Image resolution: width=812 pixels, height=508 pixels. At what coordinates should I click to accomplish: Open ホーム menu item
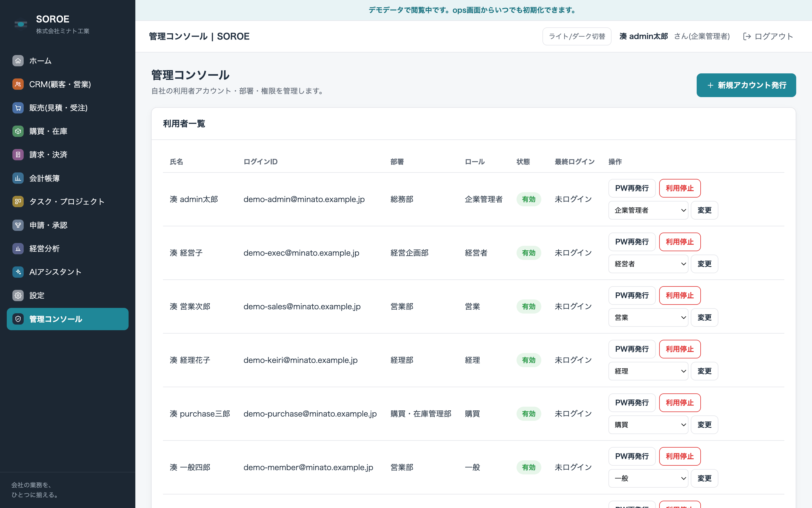pyautogui.click(x=67, y=61)
